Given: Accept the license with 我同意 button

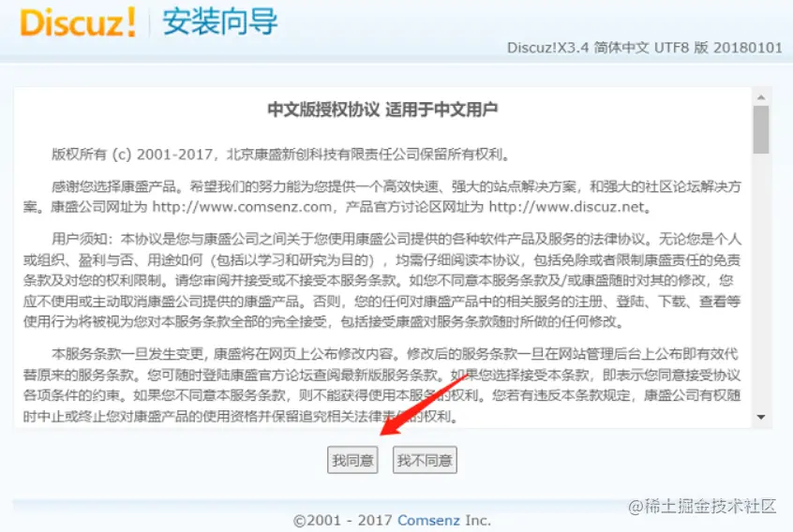Looking at the screenshot, I should click(352, 460).
